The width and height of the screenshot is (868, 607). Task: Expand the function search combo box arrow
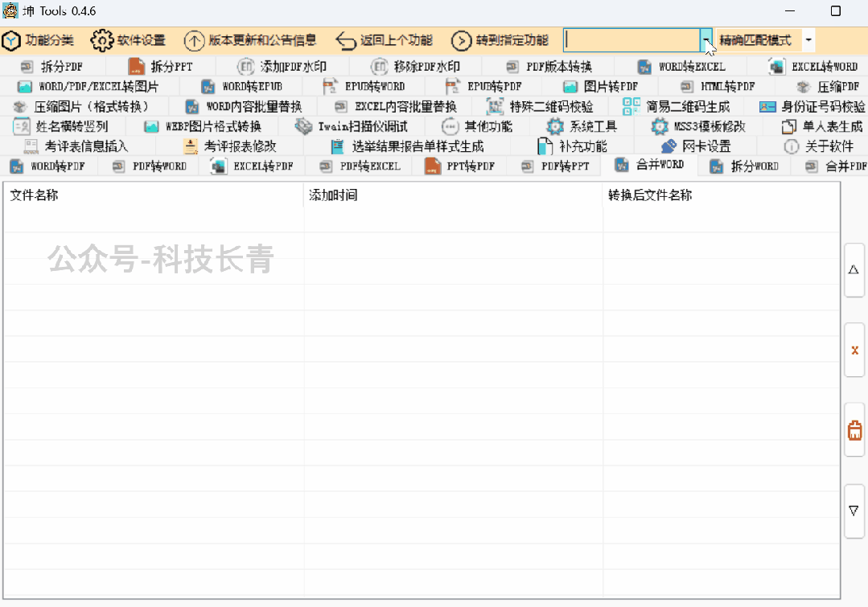[706, 40]
